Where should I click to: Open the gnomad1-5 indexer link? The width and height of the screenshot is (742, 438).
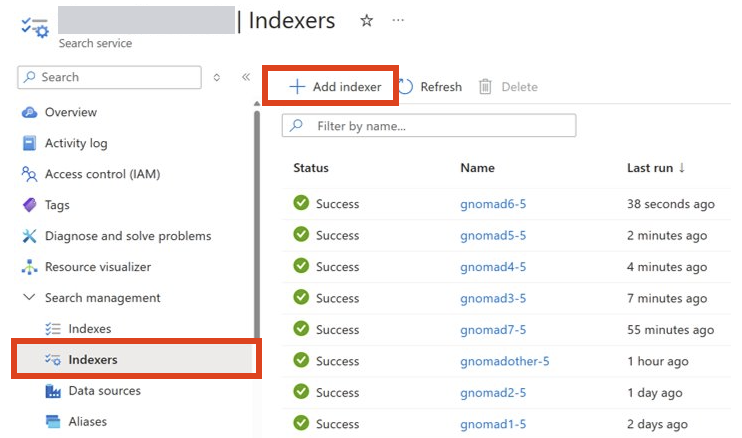click(493, 424)
